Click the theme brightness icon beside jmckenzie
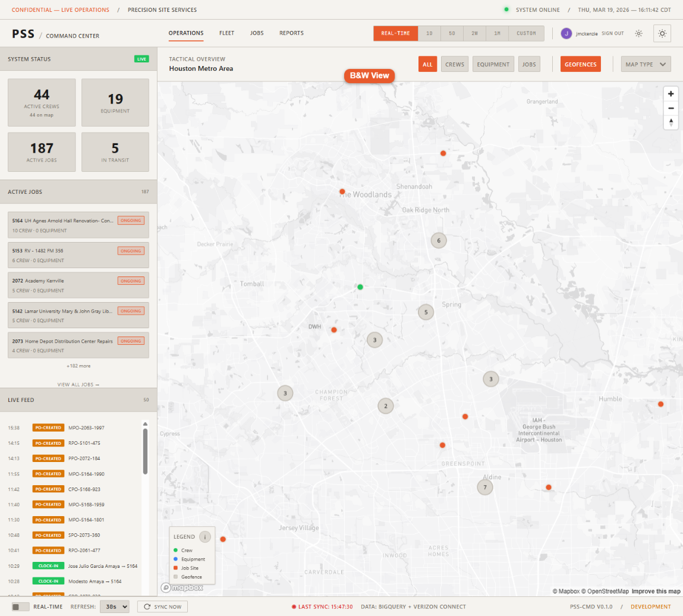 tap(639, 33)
